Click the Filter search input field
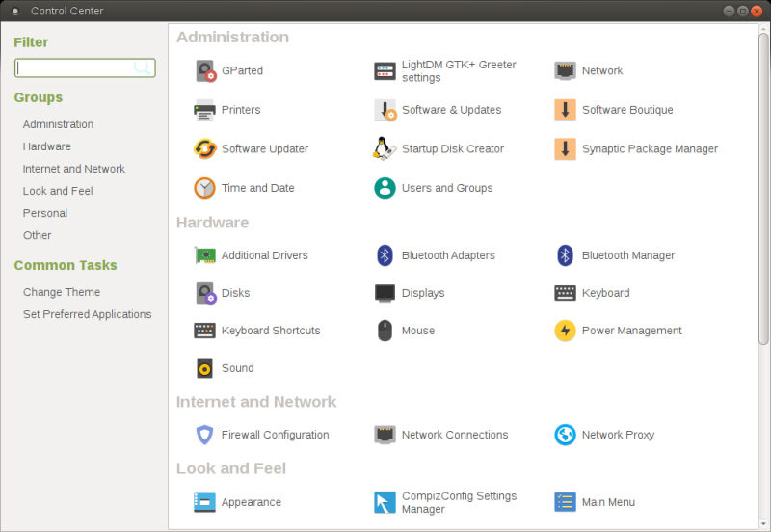The image size is (771, 532). pos(77,68)
